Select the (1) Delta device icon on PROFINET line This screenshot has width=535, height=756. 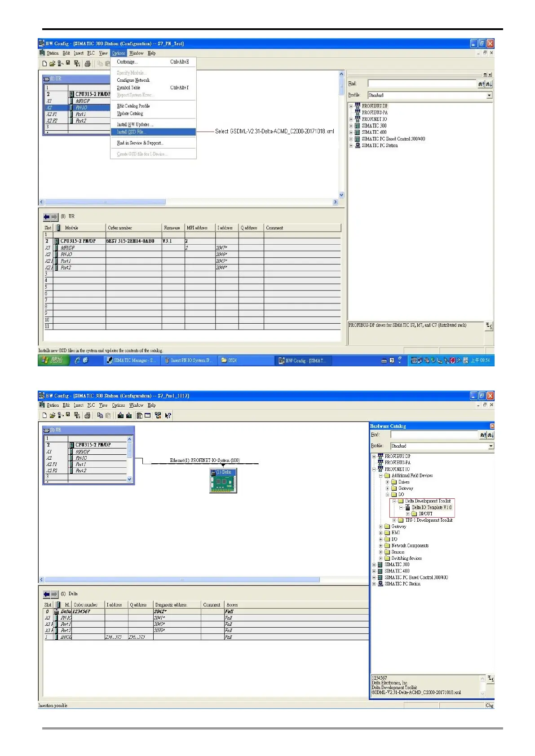[223, 481]
